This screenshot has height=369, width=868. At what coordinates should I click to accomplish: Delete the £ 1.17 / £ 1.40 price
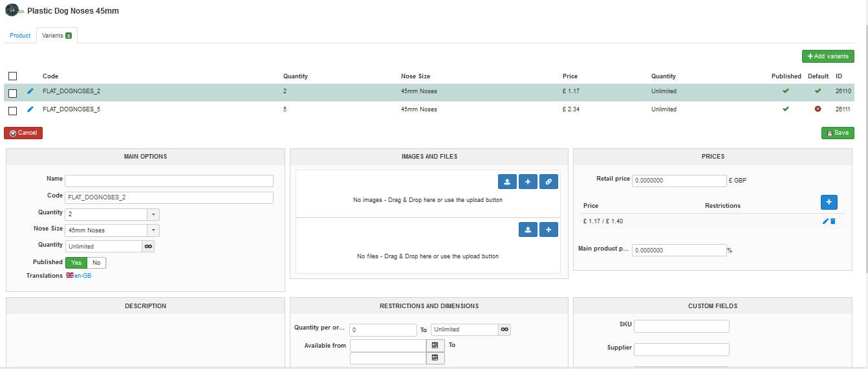point(833,221)
